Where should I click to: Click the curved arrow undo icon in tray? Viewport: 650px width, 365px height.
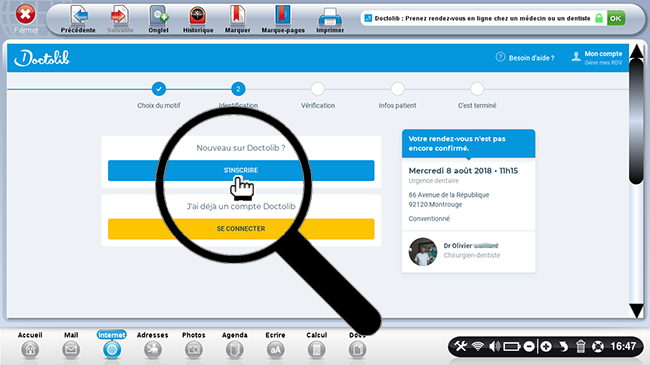[x=563, y=346]
